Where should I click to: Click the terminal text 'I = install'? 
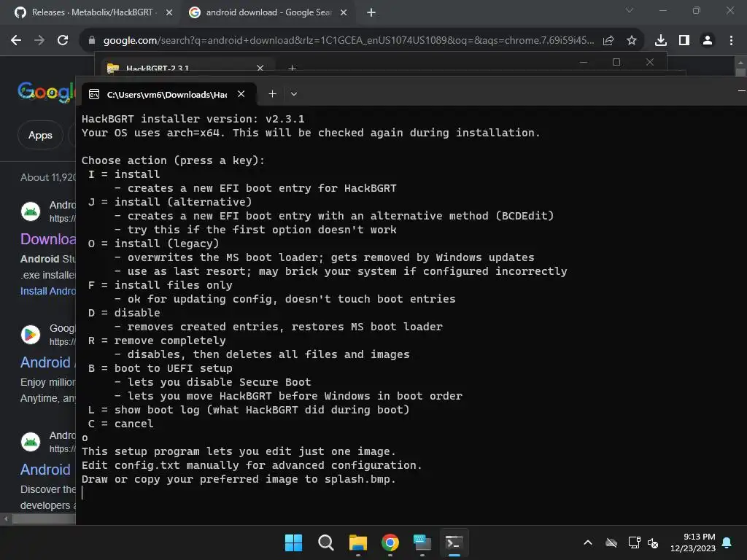point(124,174)
